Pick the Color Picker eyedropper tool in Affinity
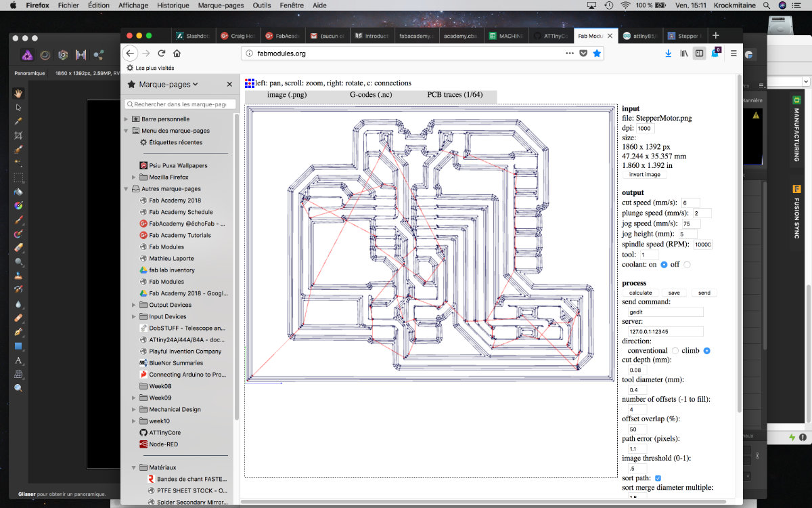This screenshot has width=812, height=508. click(18, 121)
